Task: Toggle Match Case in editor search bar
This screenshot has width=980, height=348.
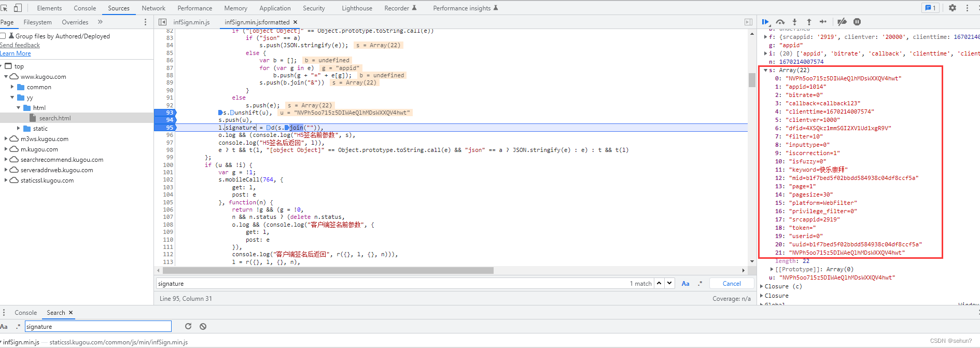Action: click(685, 284)
